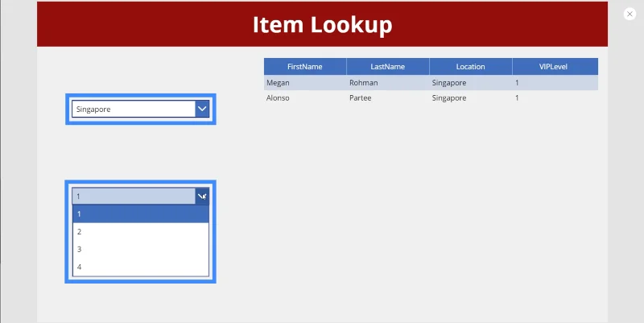644x323 pixels.
Task: Click the VIPLevel column header
Action: coord(555,67)
